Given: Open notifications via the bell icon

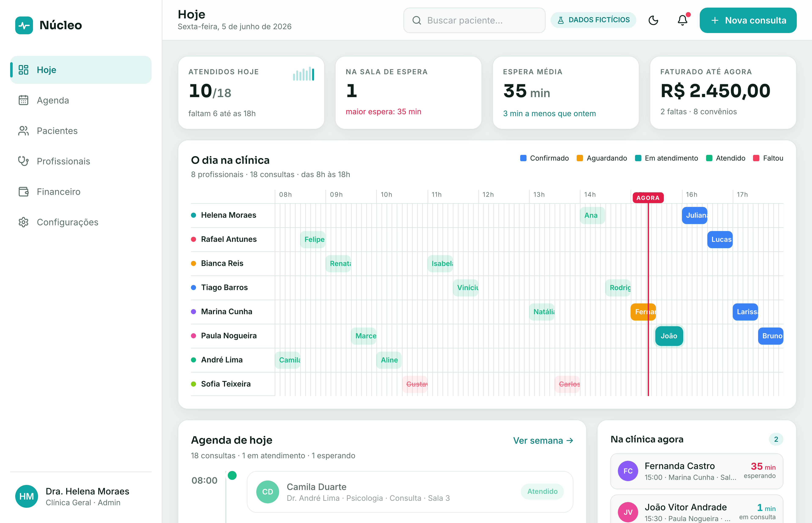Looking at the screenshot, I should click(x=682, y=20).
